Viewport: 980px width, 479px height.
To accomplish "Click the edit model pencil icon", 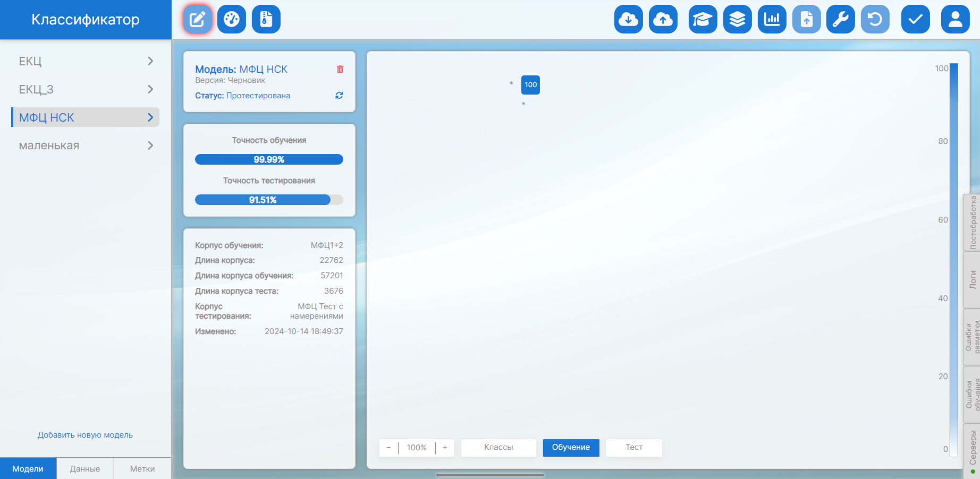I will coord(197,20).
